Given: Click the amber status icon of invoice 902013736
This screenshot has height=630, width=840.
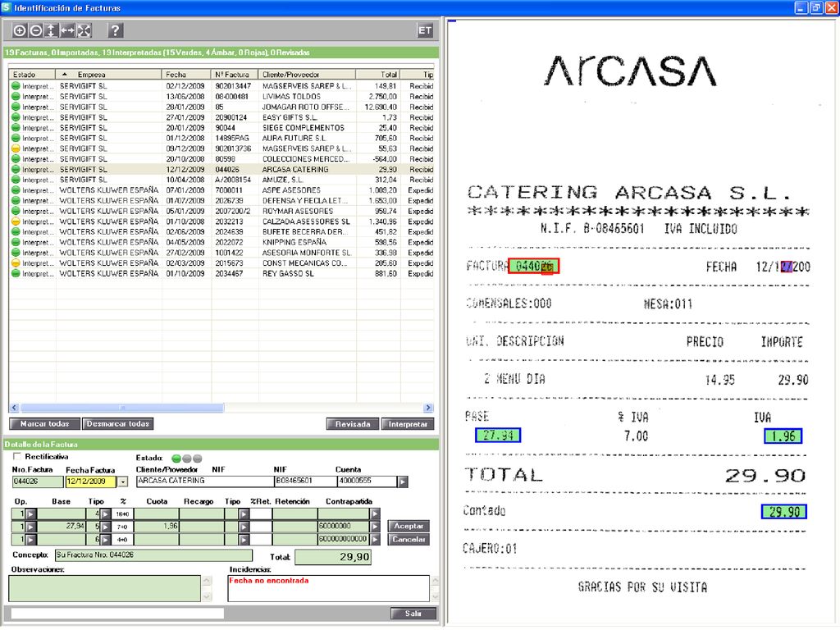Looking at the screenshot, I should 16,149.
